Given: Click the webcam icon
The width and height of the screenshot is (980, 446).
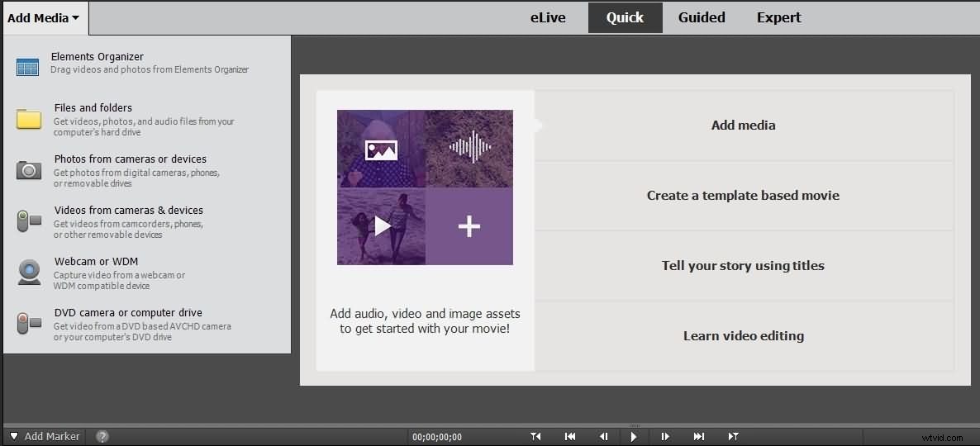Looking at the screenshot, I should (29, 273).
